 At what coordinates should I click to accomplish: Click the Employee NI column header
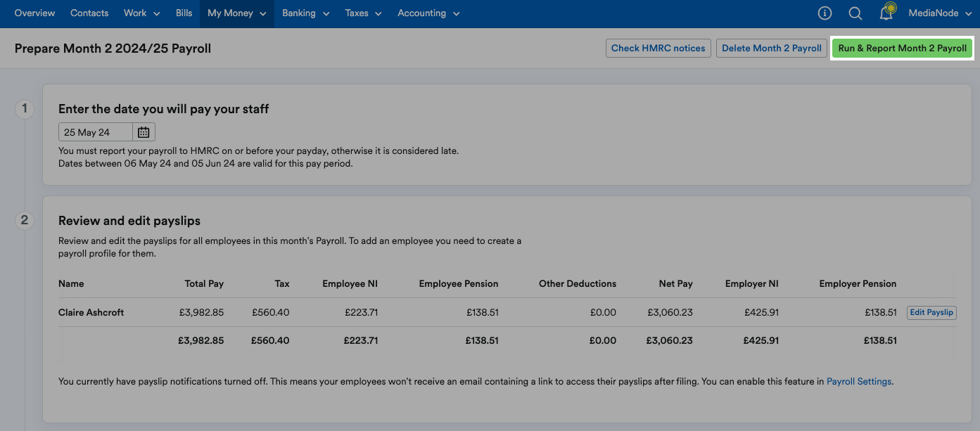coord(350,284)
